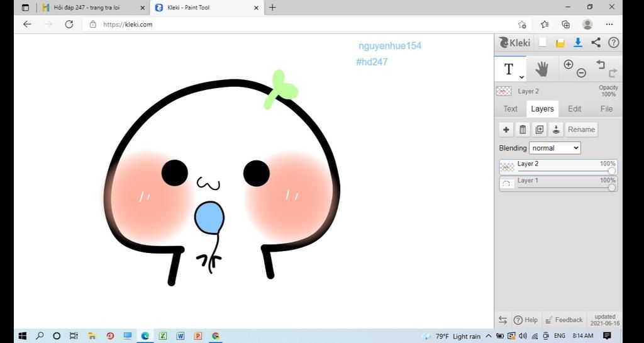Select the Hand pan tool
Image resolution: width=644 pixels, height=343 pixels.
pyautogui.click(x=542, y=69)
